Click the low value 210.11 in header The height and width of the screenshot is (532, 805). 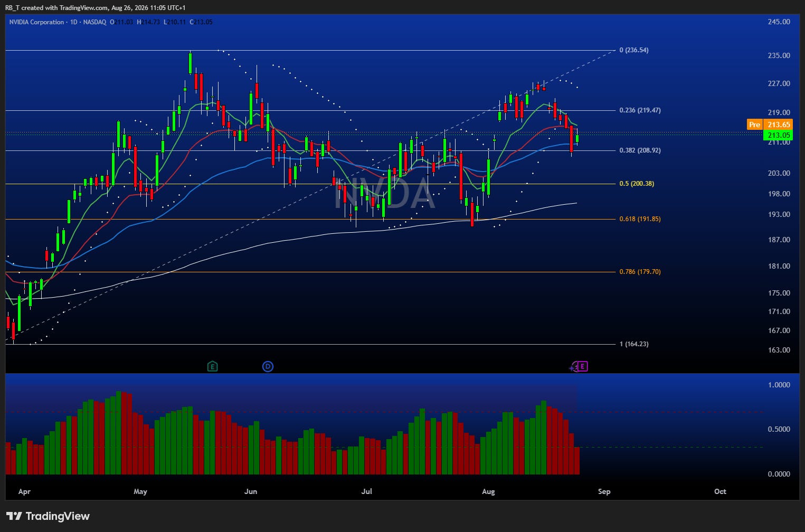tap(177, 22)
